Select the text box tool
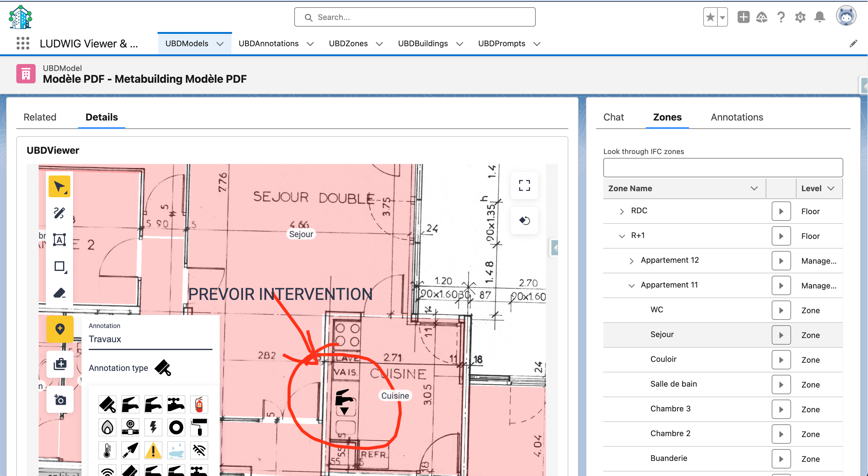Viewport: 868px width, 476px height. pyautogui.click(x=59, y=240)
